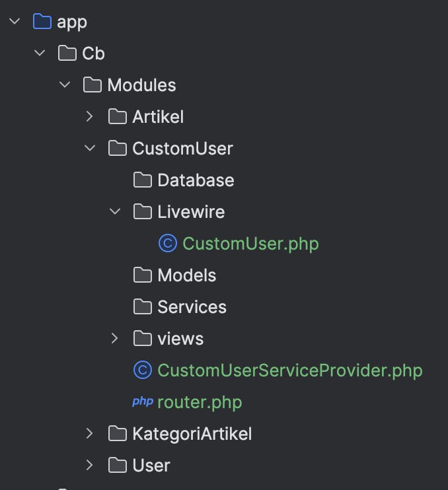Collapse the app folder chevron

[15, 22]
